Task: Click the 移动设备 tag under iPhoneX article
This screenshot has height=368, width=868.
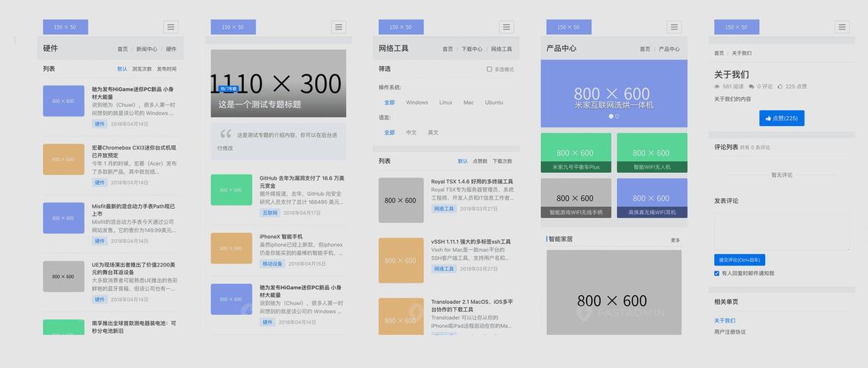Action: [272, 264]
